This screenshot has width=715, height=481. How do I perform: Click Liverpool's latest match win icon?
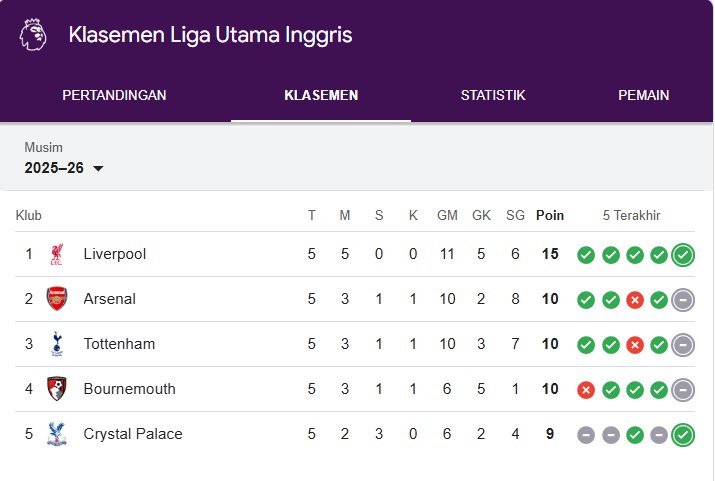click(683, 254)
